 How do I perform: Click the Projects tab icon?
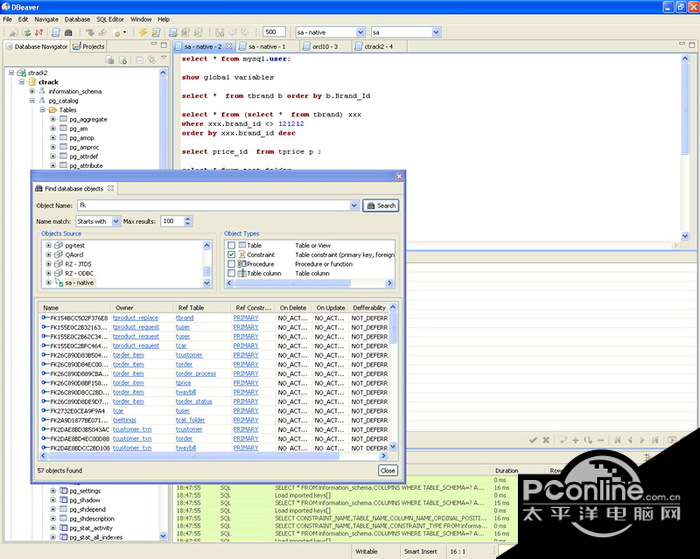click(x=78, y=46)
